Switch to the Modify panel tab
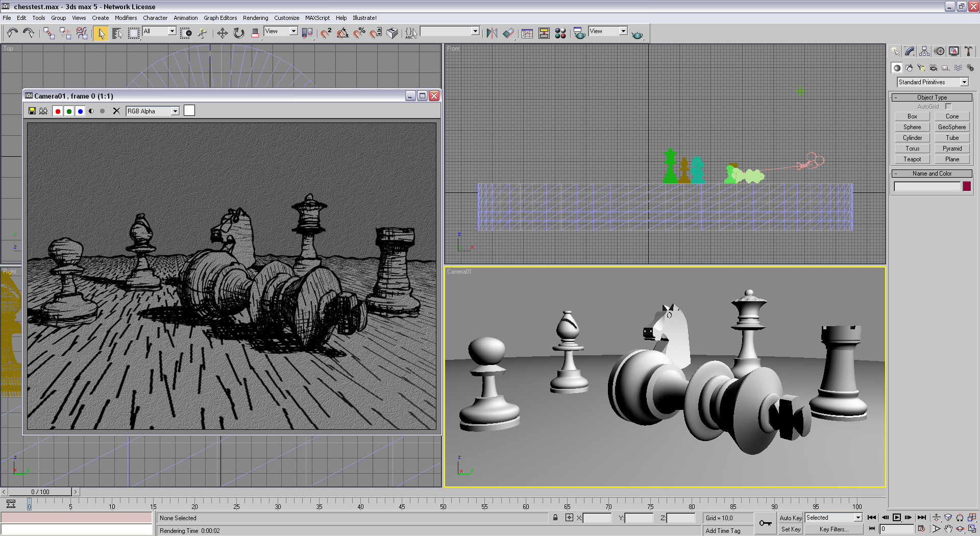The height and width of the screenshot is (536, 980). (x=910, y=51)
